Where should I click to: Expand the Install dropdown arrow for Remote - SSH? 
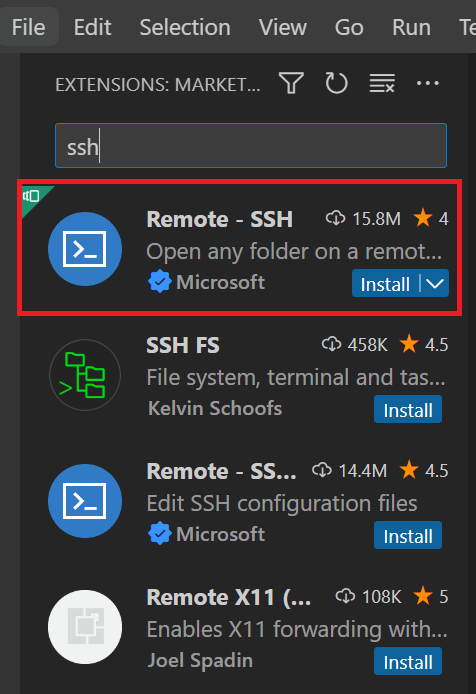pos(435,283)
